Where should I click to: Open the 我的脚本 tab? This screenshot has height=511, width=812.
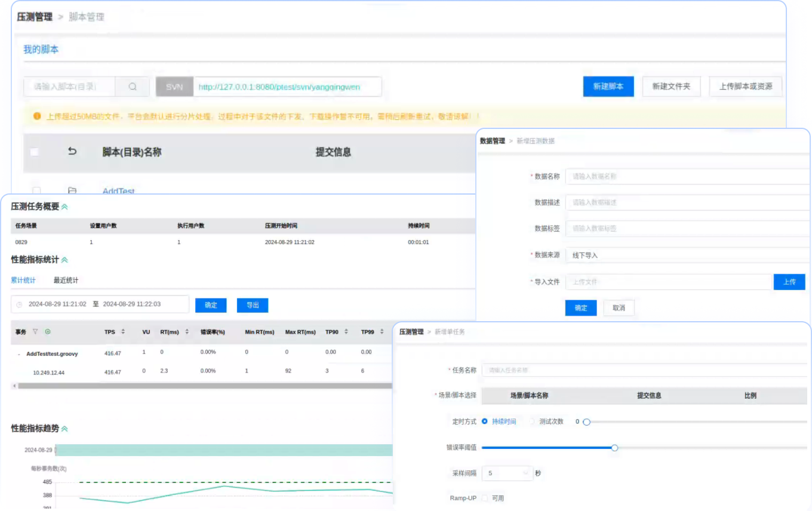(41, 50)
